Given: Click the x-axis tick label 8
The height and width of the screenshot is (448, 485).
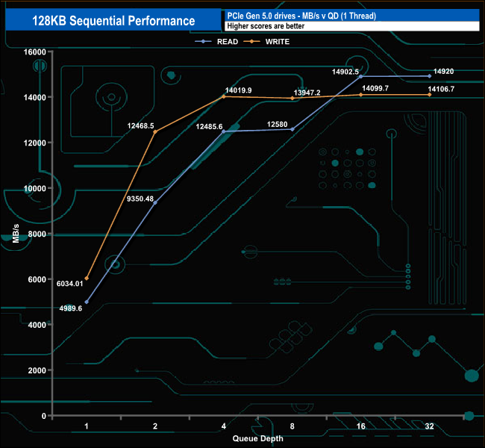Looking at the screenshot, I should click(292, 426).
